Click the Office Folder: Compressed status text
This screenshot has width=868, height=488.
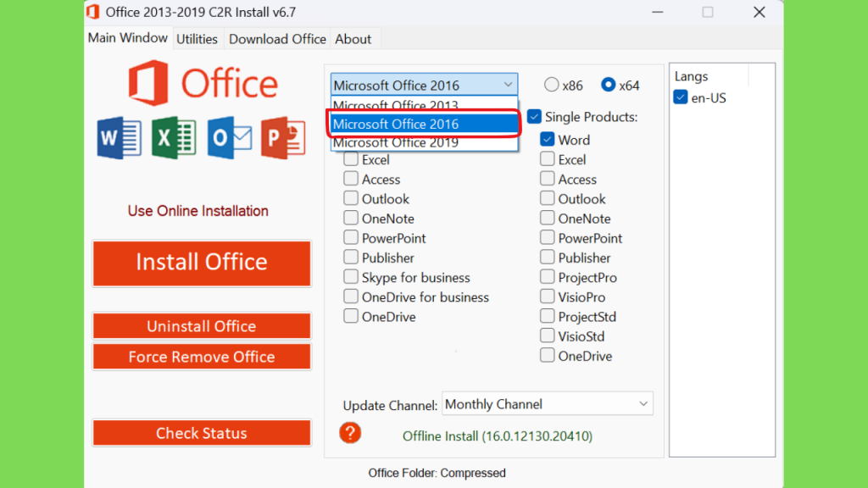(437, 473)
